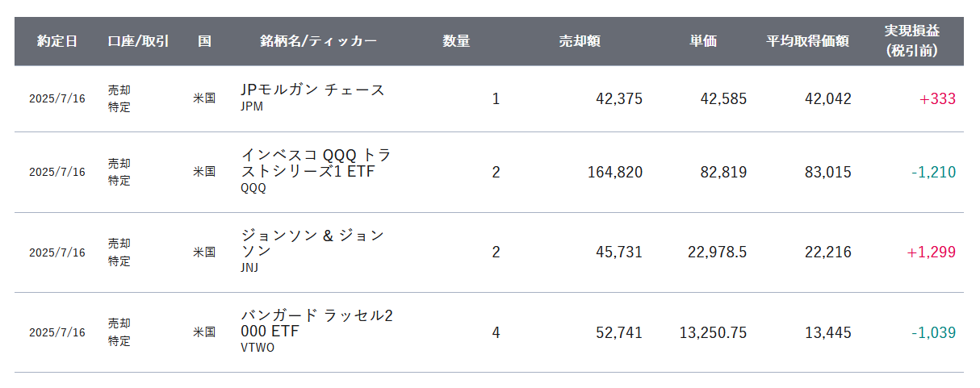
Task: Select the ジョンソン & ジョンソン stock name
Action: tap(312, 243)
